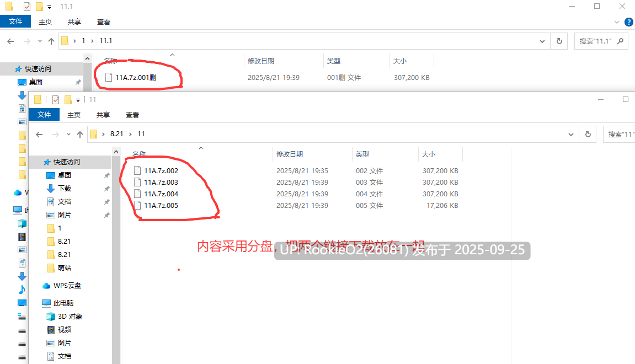Click scroll-up arrow of 11.1 window sidebar
The image size is (635, 364).
coord(88,58)
